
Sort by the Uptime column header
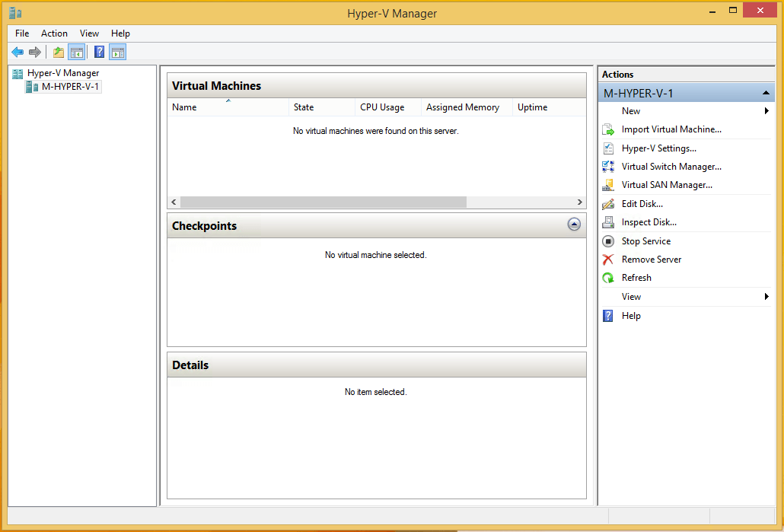tap(549, 107)
